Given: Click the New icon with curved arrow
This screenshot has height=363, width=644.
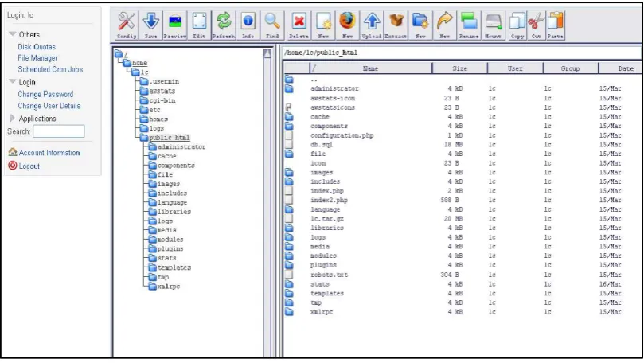Looking at the screenshot, I should point(444,25).
